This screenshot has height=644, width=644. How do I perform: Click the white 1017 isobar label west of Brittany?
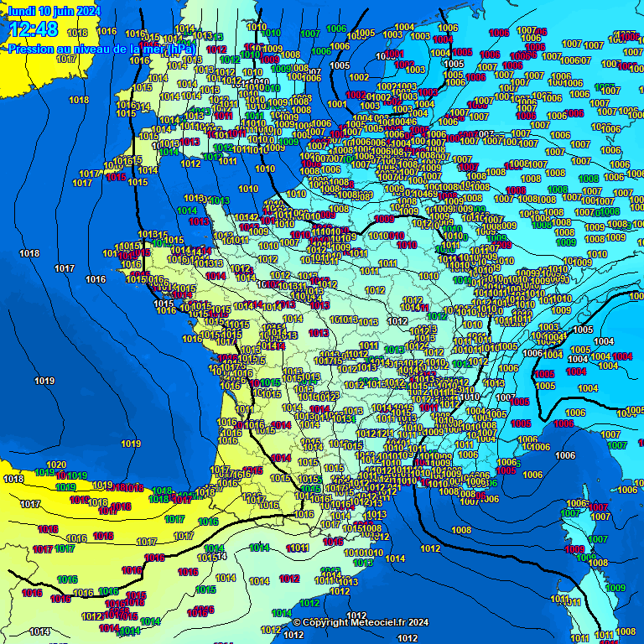[x=65, y=269]
